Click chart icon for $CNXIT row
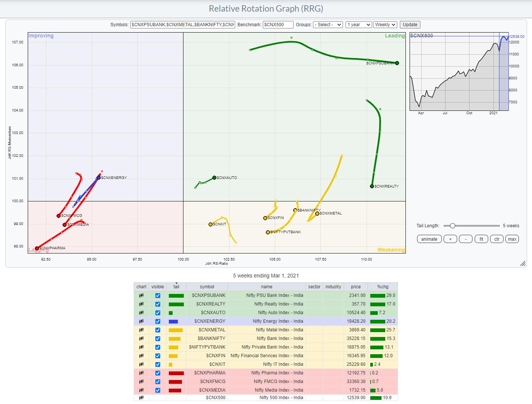The width and height of the screenshot is (532, 404). pos(141,364)
